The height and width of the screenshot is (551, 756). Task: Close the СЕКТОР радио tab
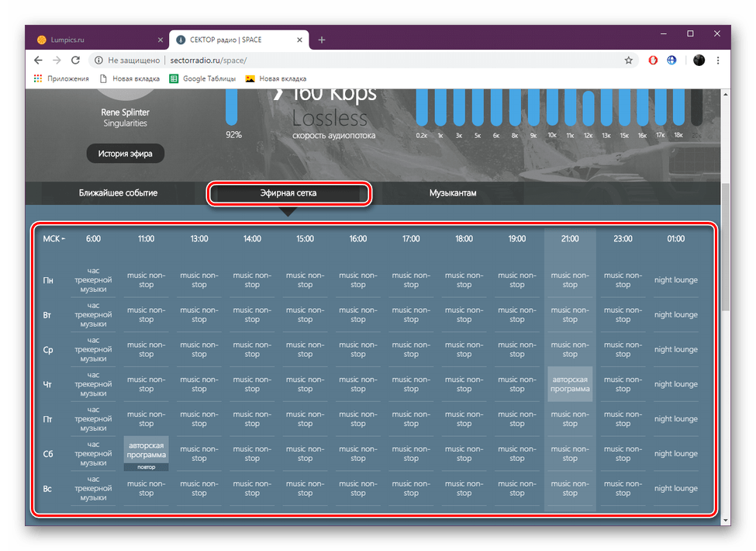(299, 40)
